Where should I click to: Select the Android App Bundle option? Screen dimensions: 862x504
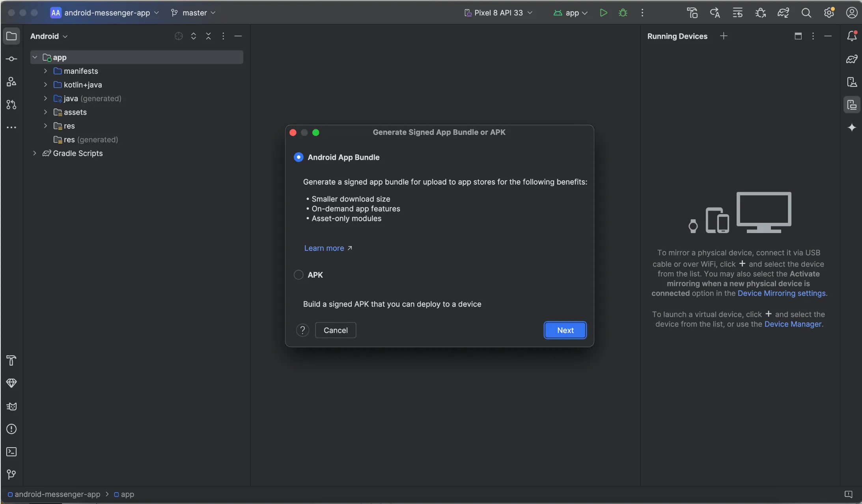[299, 157]
